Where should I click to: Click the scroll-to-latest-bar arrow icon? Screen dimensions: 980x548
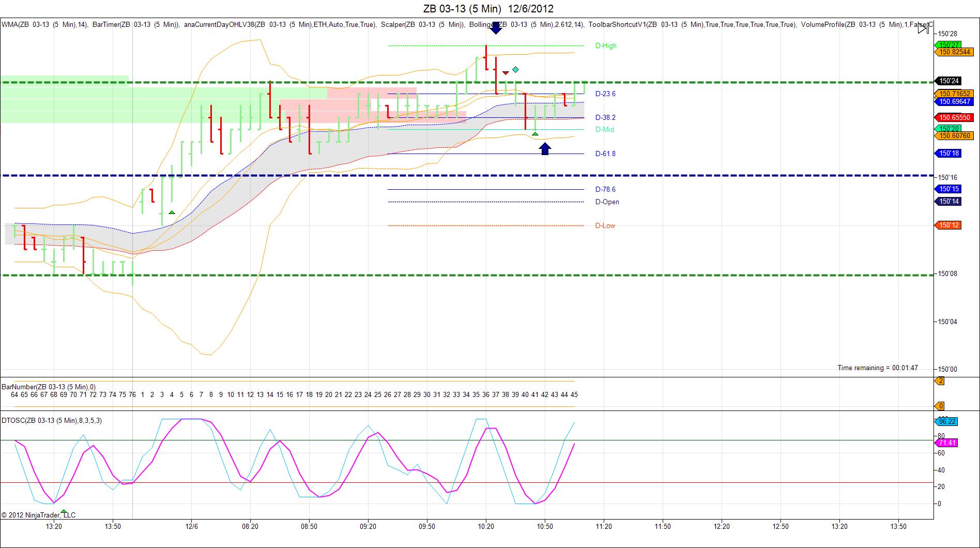click(x=923, y=29)
